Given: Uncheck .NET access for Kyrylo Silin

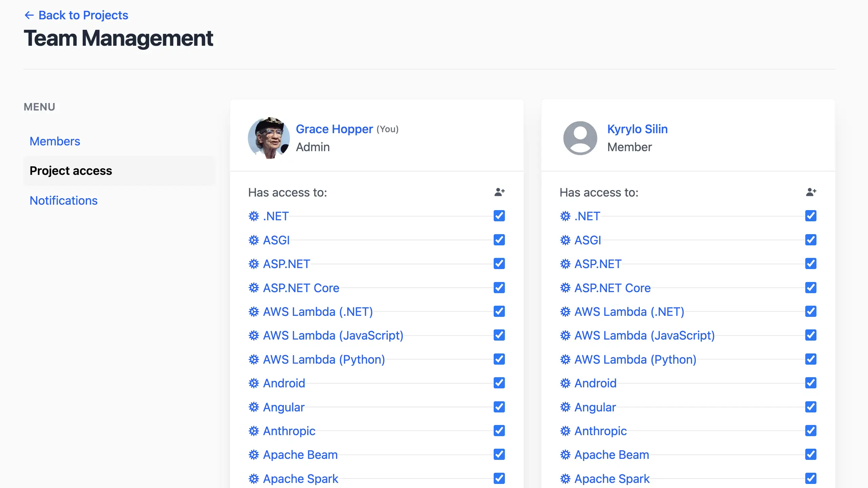Looking at the screenshot, I should 811,216.
